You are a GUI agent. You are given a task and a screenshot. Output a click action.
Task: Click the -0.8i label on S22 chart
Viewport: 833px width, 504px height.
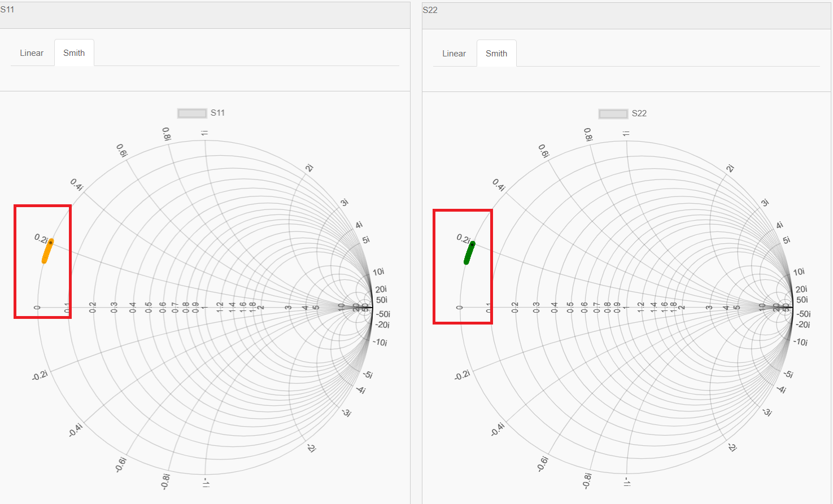(587, 481)
